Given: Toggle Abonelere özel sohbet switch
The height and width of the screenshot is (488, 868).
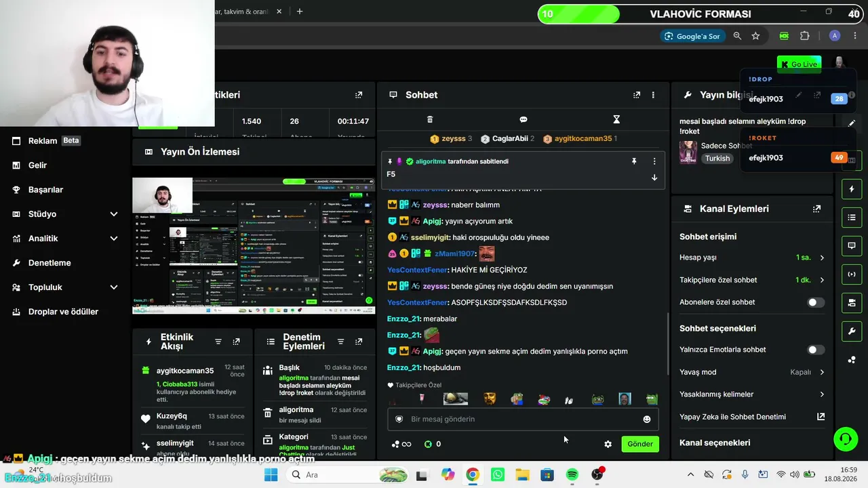Looking at the screenshot, I should tap(816, 302).
